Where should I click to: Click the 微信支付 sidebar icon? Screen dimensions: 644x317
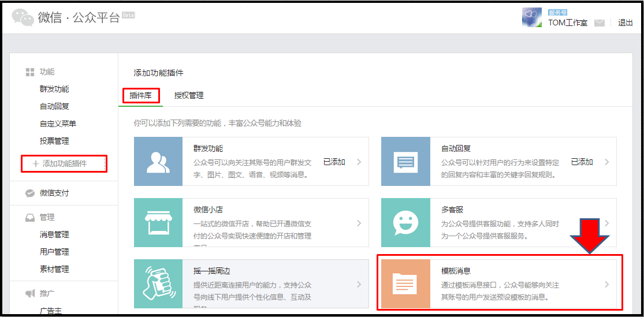click(x=29, y=193)
